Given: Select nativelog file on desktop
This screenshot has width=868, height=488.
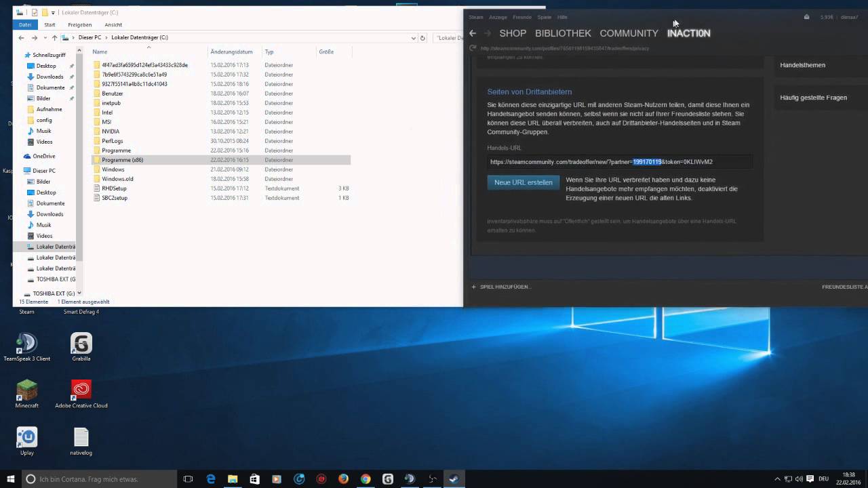Looking at the screenshot, I should (81, 441).
